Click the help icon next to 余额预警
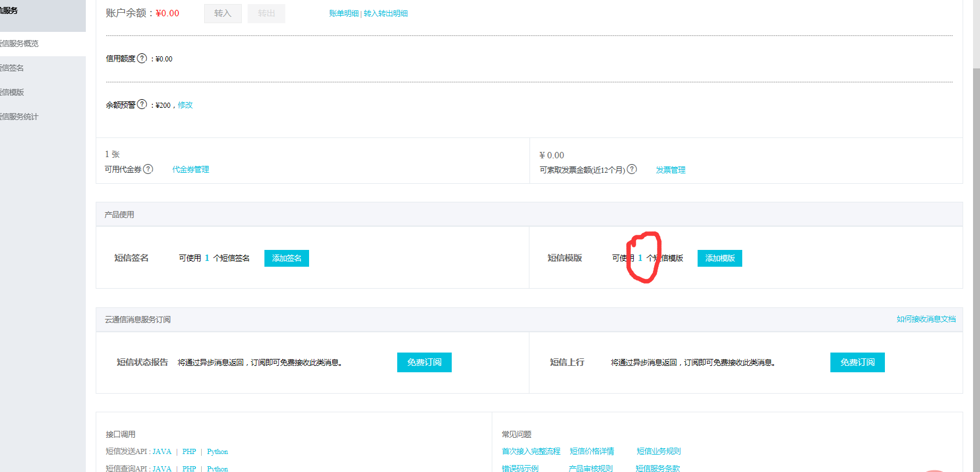Viewport: 980px width, 472px height. 142,104
